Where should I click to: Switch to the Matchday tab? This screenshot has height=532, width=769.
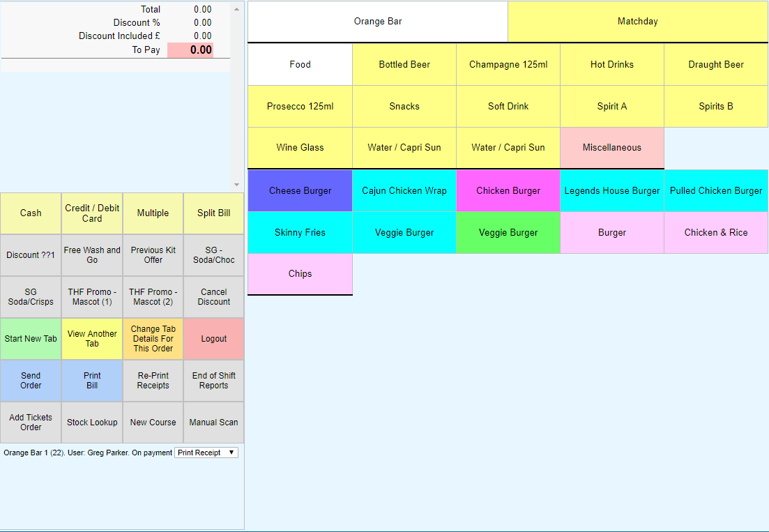click(x=637, y=22)
